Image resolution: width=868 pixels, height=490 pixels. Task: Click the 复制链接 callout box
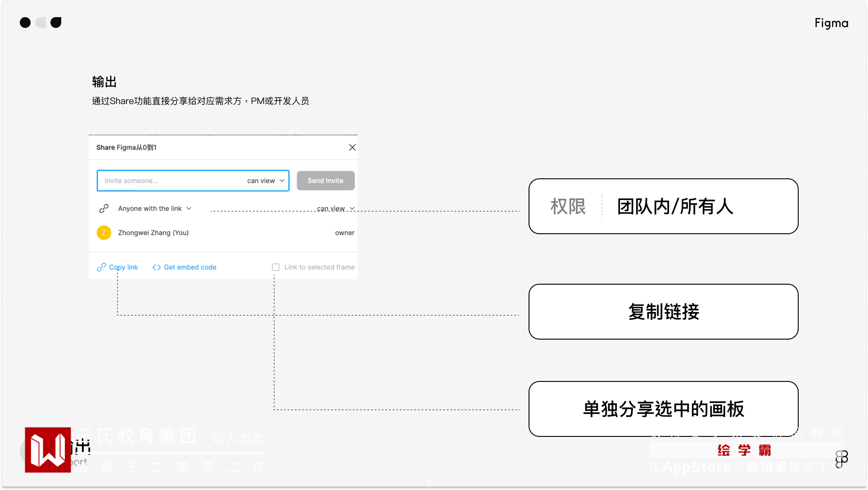pos(663,312)
